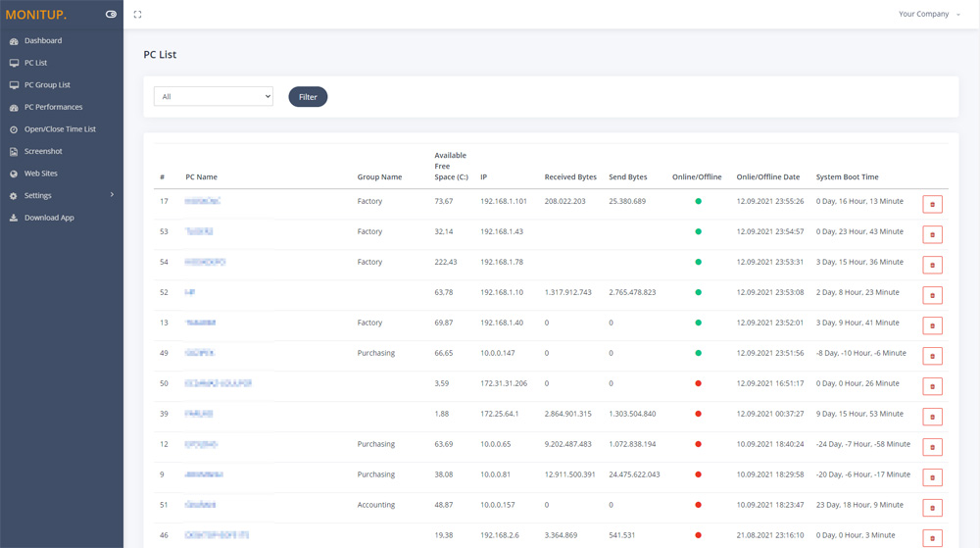The width and height of the screenshot is (980, 548).
Task: Click the Web Sites globe icon
Action: click(14, 174)
